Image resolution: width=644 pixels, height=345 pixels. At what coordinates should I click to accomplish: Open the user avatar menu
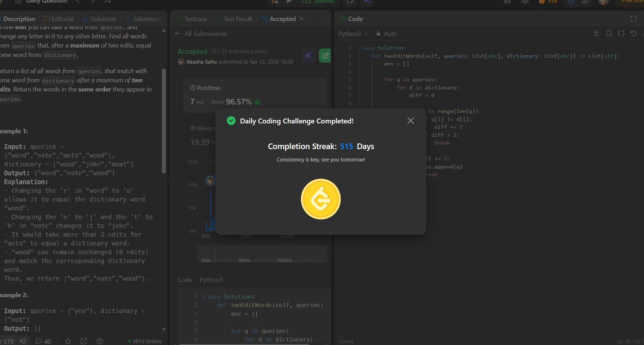pyautogui.click(x=603, y=2)
